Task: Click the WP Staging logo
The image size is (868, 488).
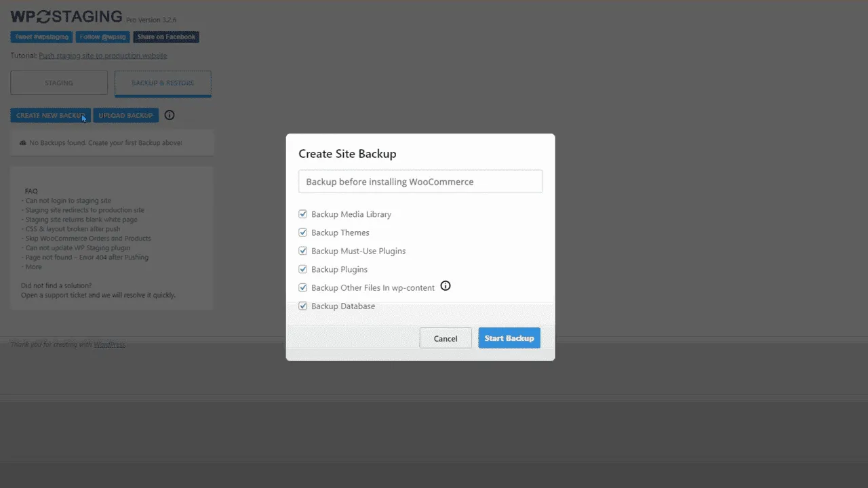Action: (x=66, y=17)
